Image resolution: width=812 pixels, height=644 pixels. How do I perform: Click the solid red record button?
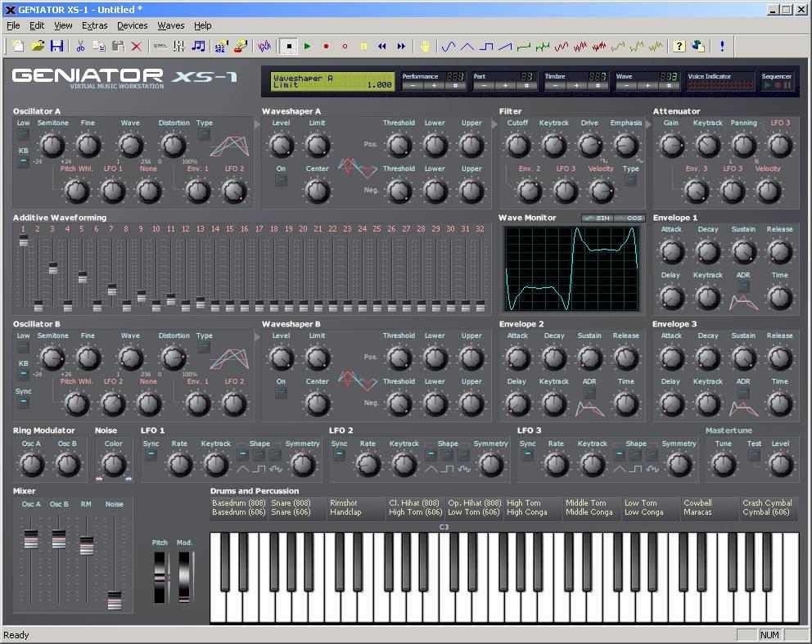[x=327, y=46]
